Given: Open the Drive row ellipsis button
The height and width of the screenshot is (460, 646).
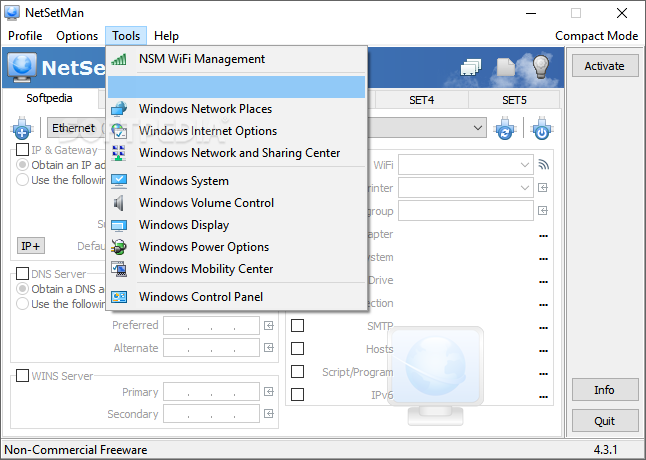Looking at the screenshot, I should 543,282.
